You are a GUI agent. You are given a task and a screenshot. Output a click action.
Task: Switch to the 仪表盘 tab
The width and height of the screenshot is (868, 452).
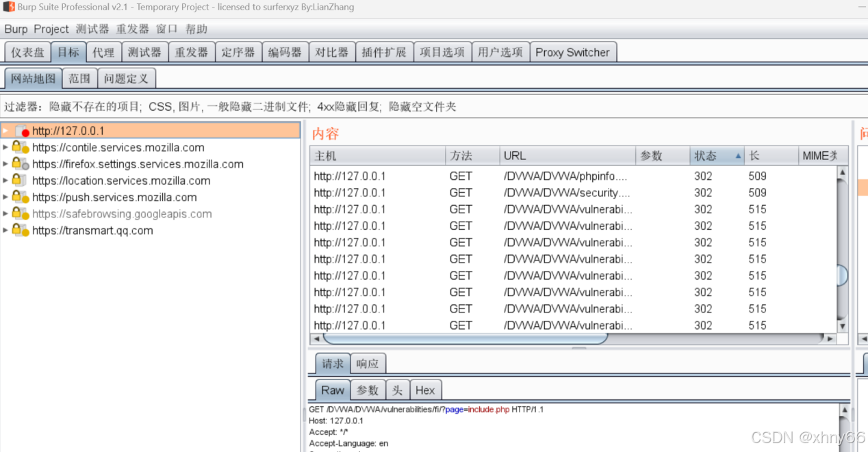point(27,52)
